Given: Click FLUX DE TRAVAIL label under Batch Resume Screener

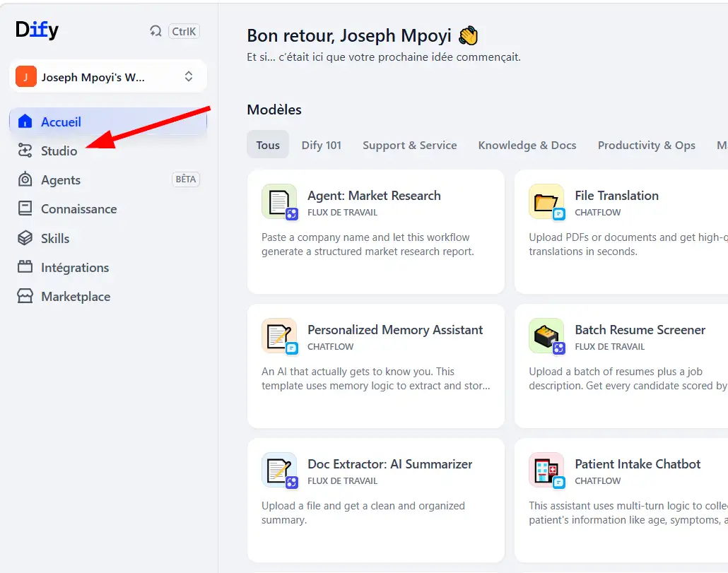Looking at the screenshot, I should click(609, 347).
